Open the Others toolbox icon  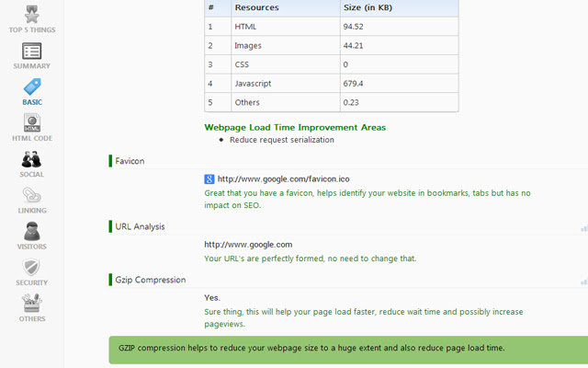[32, 304]
